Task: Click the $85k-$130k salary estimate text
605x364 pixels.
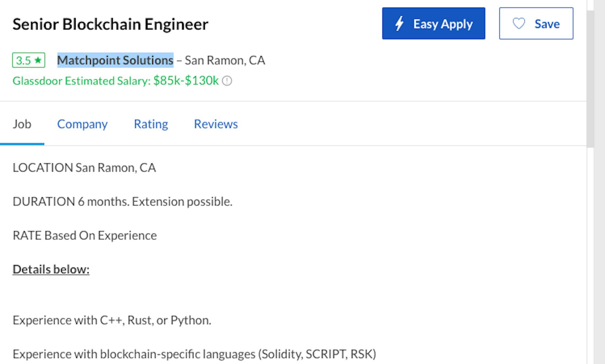Action: tap(186, 81)
